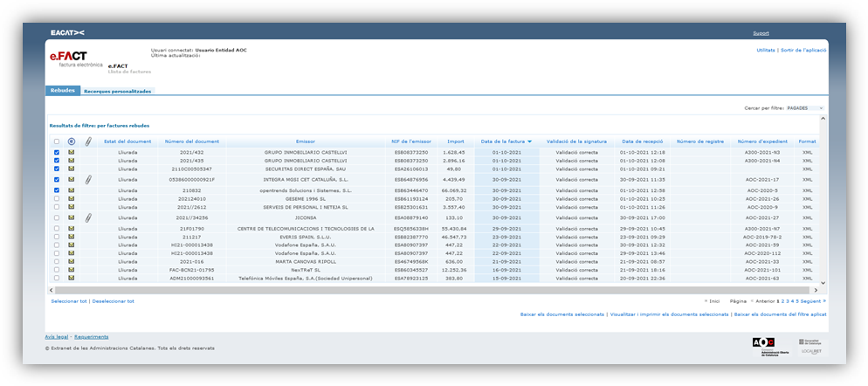
Task: Click envelope icon in SECURITAS DIRECT row
Action: pos(72,169)
